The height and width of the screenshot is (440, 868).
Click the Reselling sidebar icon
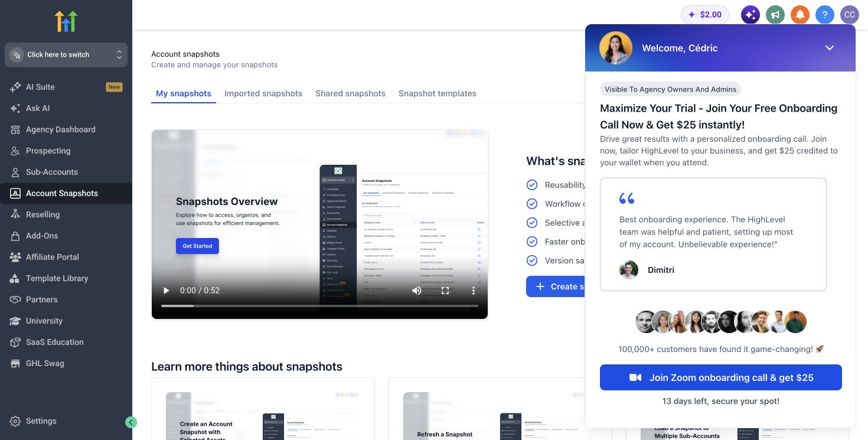[15, 214]
